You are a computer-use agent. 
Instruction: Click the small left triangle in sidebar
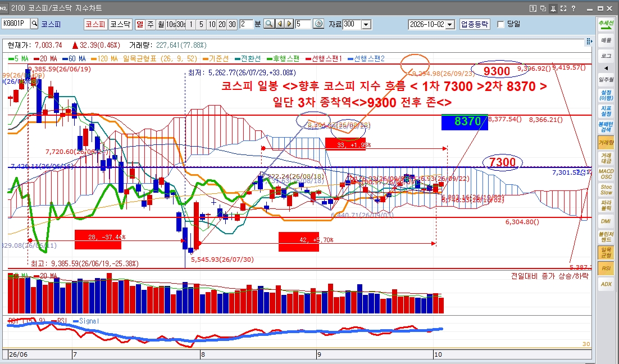point(606,68)
